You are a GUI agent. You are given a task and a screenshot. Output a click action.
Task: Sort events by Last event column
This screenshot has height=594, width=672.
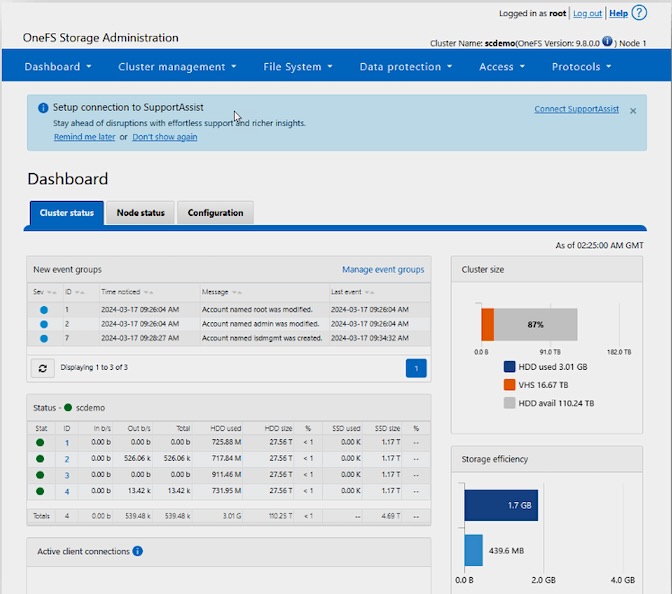tap(352, 292)
